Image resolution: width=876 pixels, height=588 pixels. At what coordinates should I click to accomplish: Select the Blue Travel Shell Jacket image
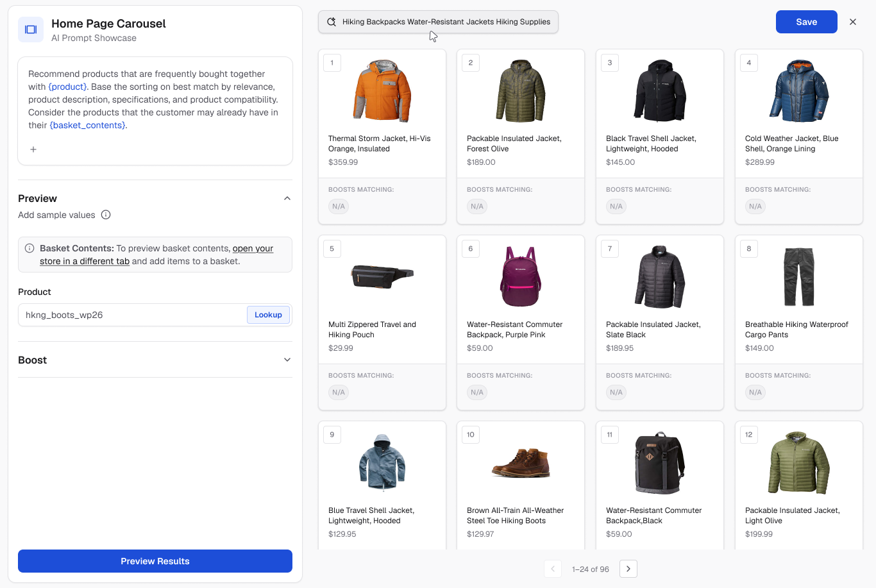(382, 463)
